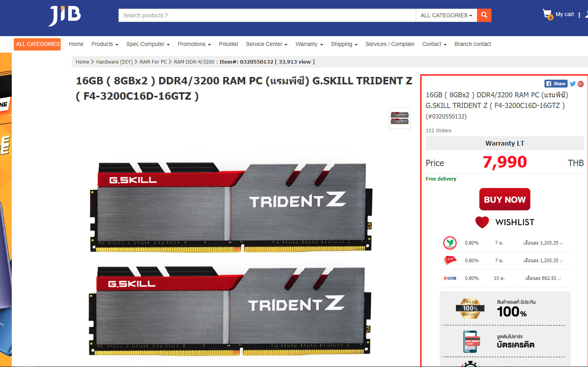The image size is (588, 367).
Task: Select the small RAM product thumbnail
Action: tap(400, 118)
